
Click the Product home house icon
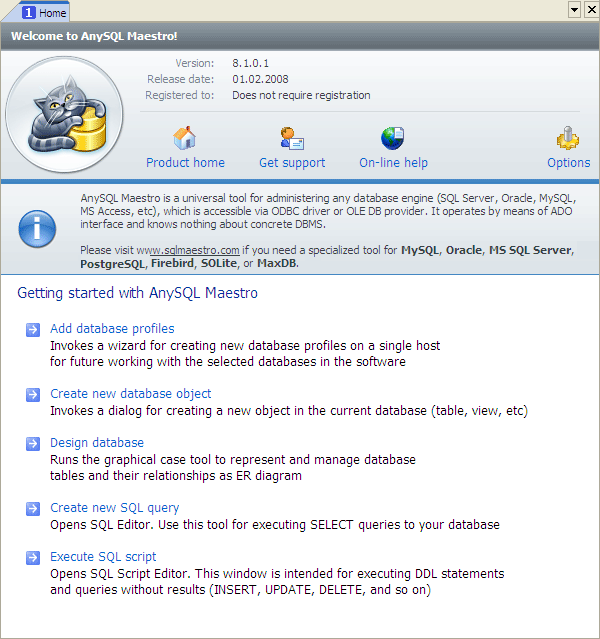185,138
